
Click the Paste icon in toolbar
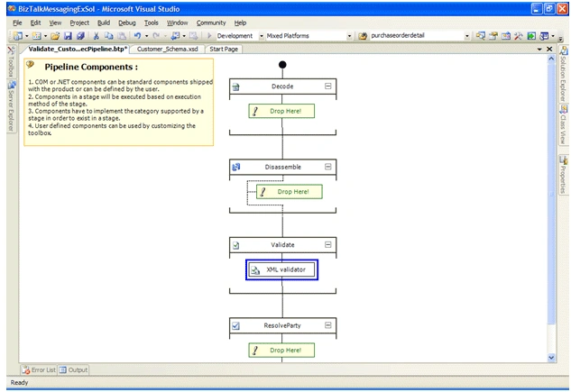[x=122, y=36]
